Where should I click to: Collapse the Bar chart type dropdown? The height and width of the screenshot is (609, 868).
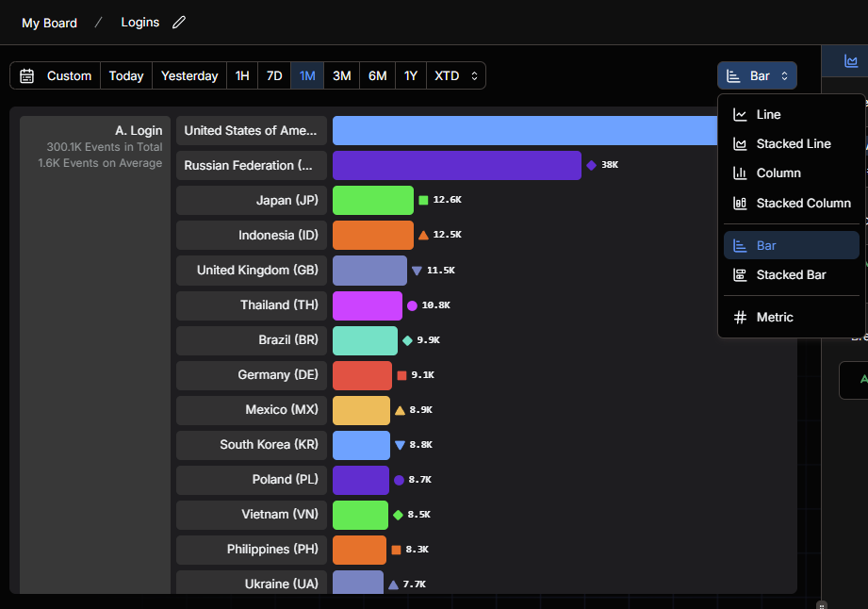(x=757, y=75)
